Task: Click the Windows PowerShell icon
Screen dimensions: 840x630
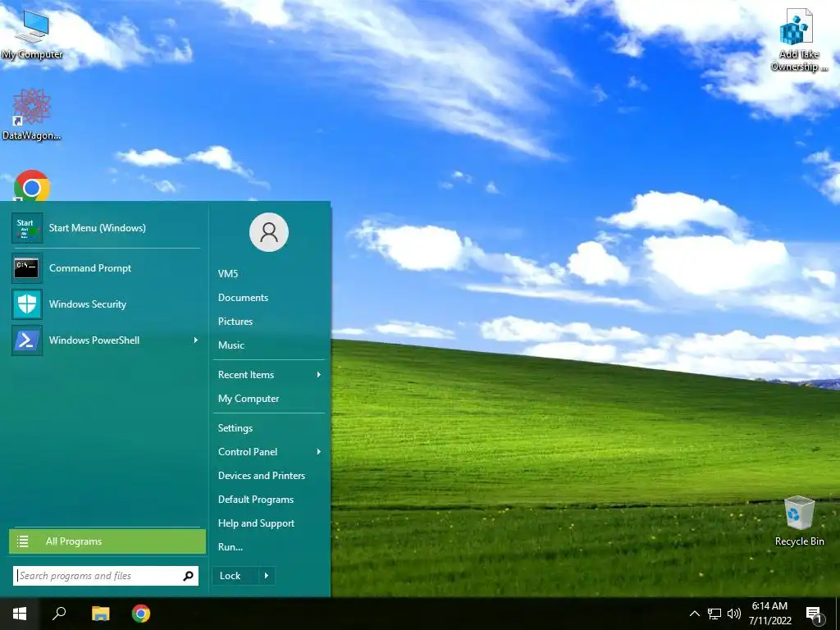Action: (27, 340)
